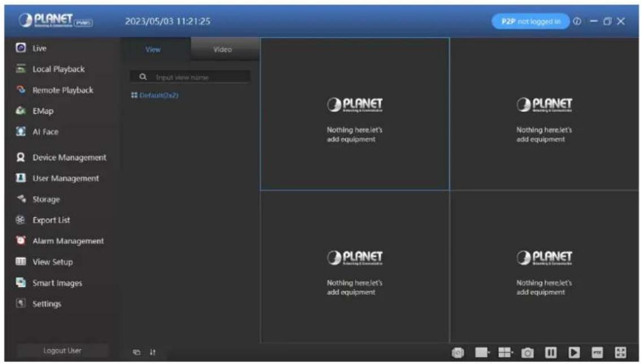Click the PTZ control icon
641x364 pixels.
tap(598, 352)
